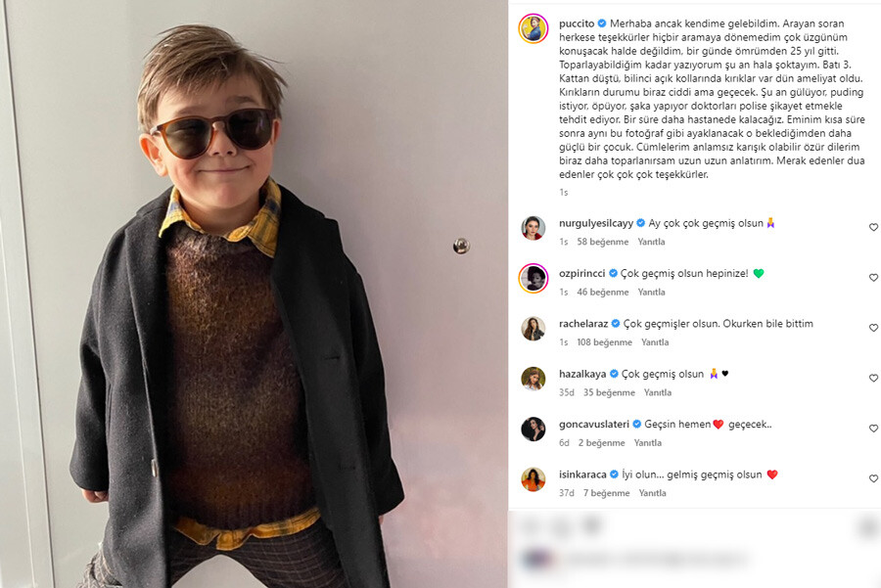The height and width of the screenshot is (588, 881).
Task: Like ozpirincci's comment with heart icon
Action: click(x=873, y=278)
